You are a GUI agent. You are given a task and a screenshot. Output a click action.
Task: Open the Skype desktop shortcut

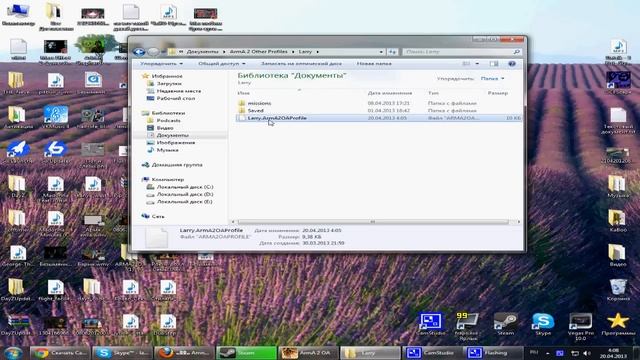(543, 324)
